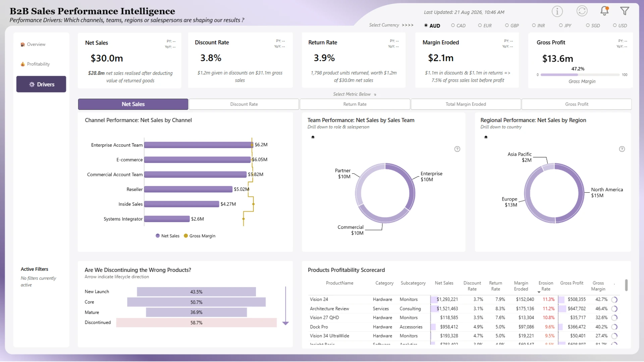Click the home icon in Regional Performance
The image size is (644, 362).
coord(486,137)
